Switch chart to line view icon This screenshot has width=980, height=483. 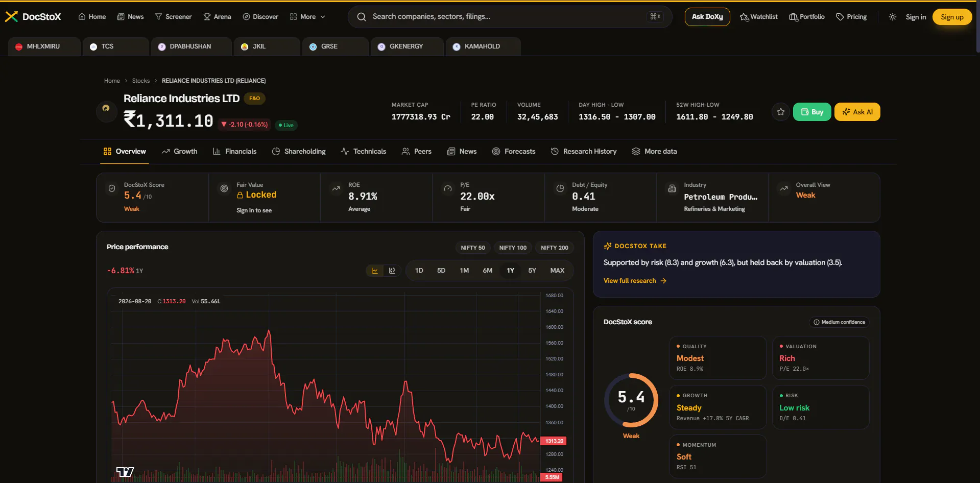point(375,271)
